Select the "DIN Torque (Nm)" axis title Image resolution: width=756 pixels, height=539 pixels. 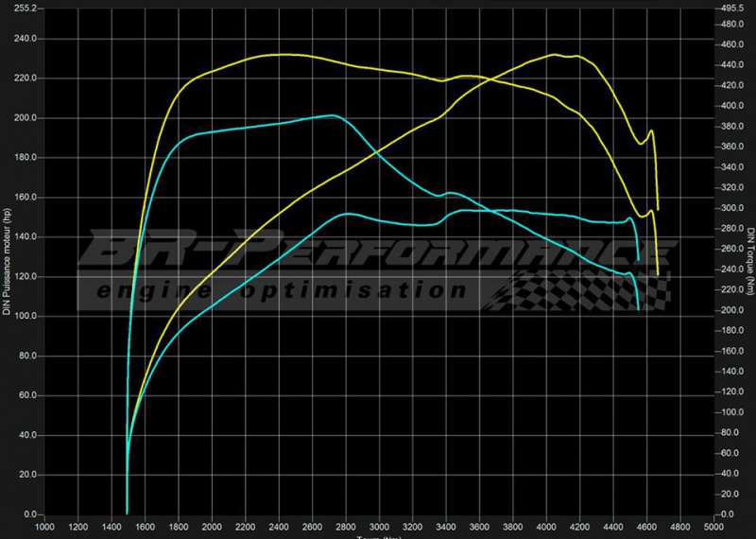(749, 261)
